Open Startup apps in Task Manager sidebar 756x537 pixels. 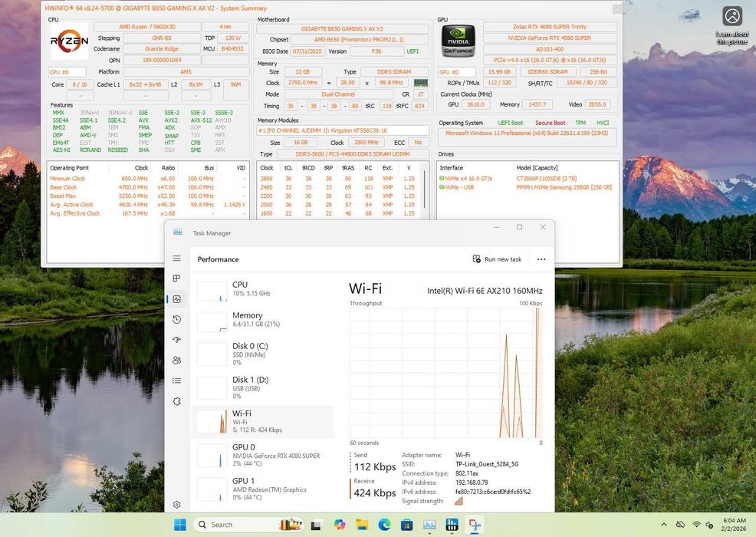[177, 340]
